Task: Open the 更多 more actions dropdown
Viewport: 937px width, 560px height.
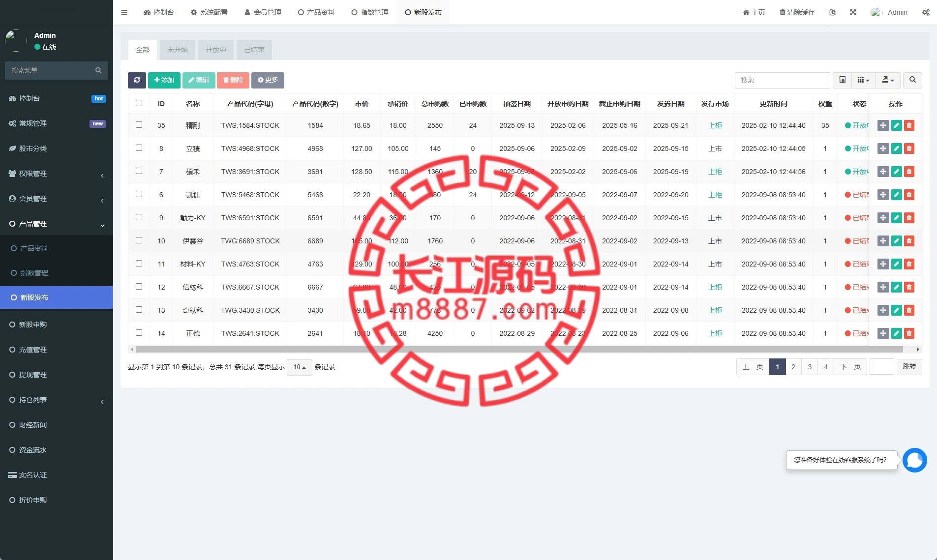Action: (x=268, y=80)
